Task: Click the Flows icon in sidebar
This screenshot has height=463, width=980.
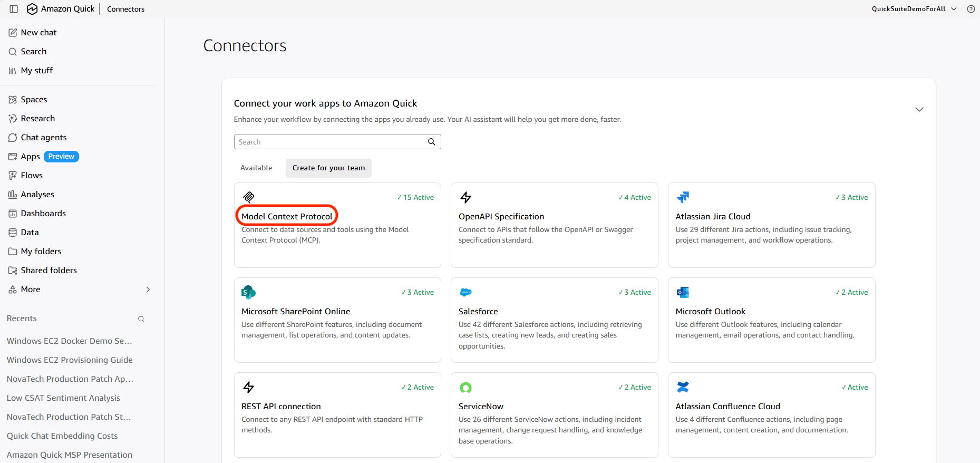Action: pos(13,176)
